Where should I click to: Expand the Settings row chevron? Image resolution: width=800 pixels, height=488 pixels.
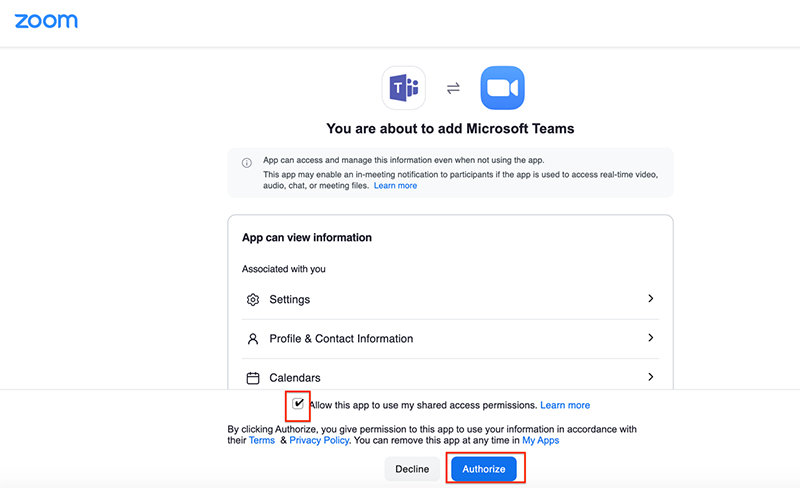(651, 299)
